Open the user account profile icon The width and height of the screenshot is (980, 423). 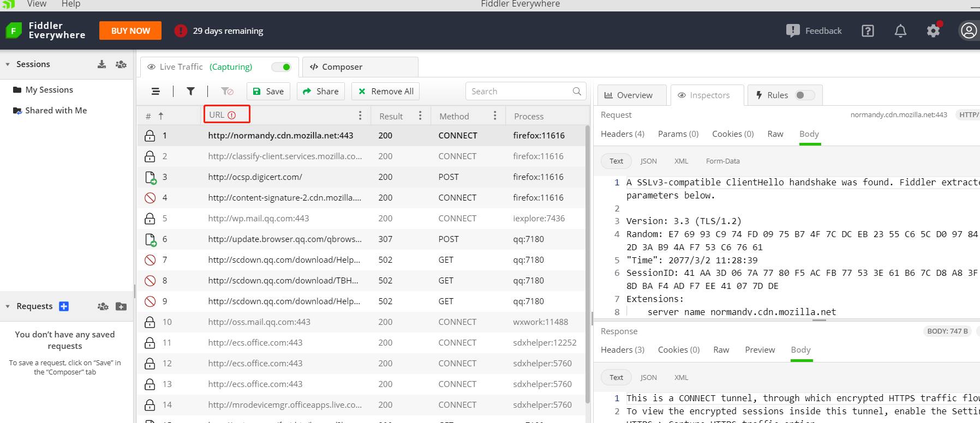click(969, 31)
